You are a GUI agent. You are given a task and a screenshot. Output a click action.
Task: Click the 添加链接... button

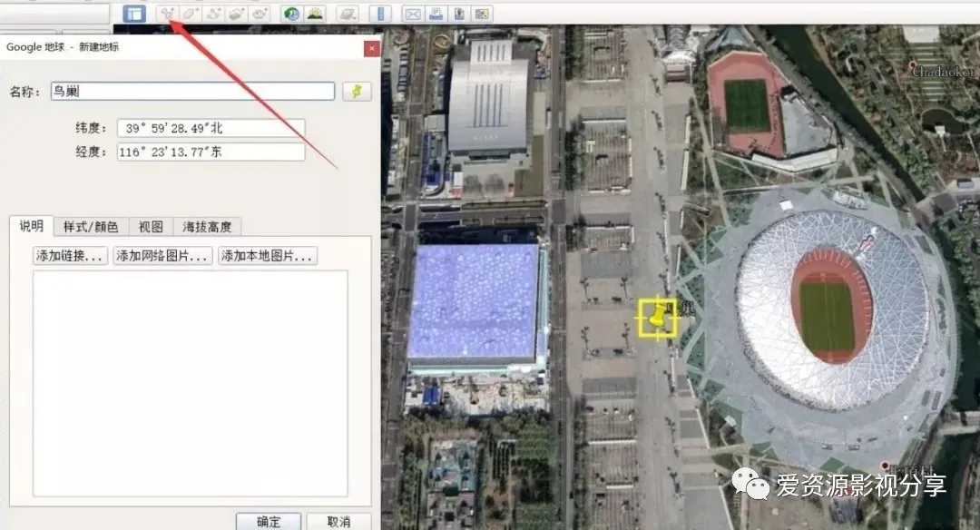tap(70, 256)
